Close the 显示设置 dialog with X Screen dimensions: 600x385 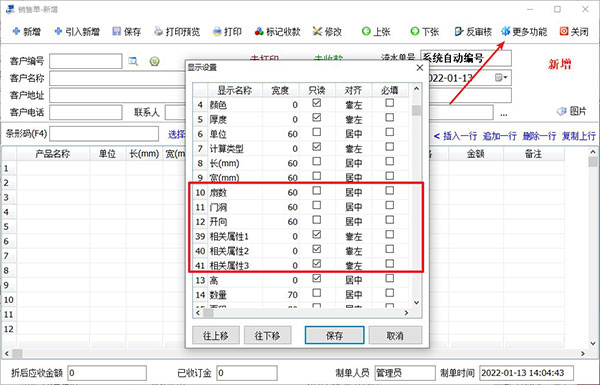tap(420, 68)
